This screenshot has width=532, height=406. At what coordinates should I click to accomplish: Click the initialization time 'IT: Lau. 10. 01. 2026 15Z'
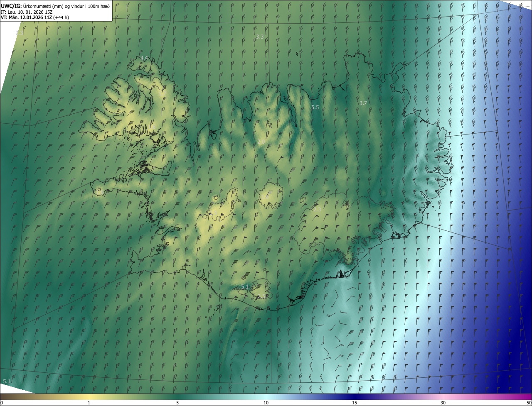point(27,12)
